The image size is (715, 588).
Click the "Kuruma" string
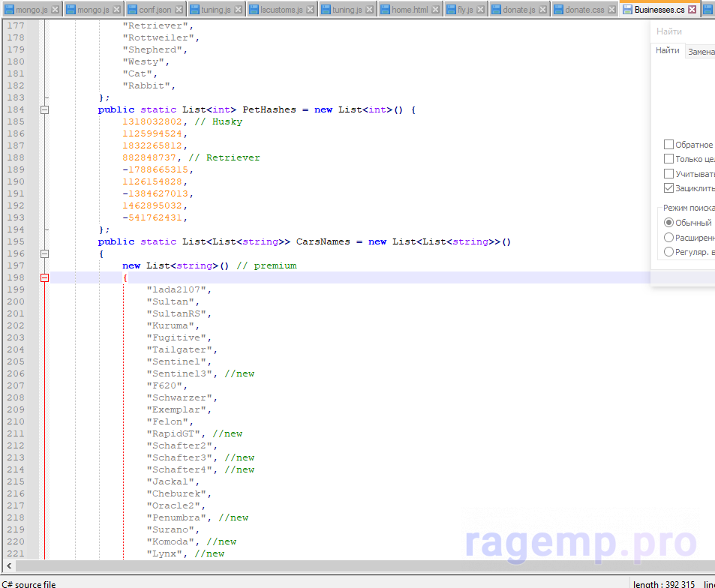coord(170,325)
